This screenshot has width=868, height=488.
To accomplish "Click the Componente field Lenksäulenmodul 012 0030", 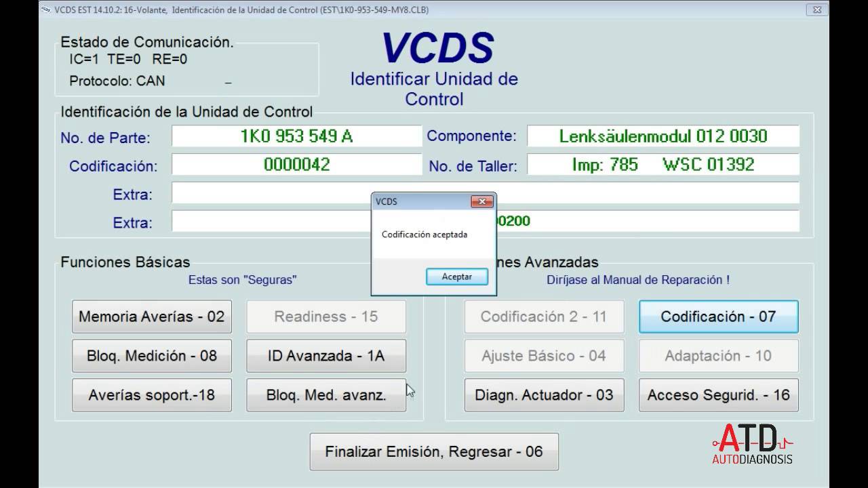I will (663, 136).
